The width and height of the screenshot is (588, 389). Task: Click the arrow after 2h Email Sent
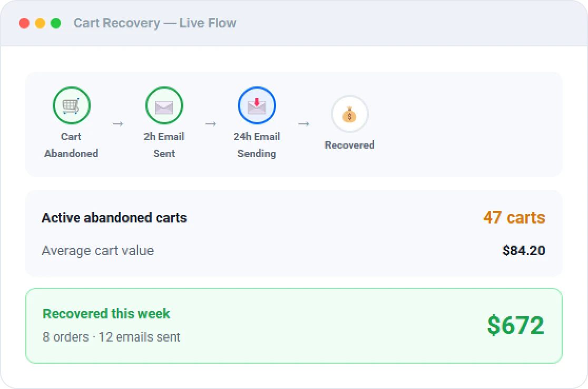211,124
